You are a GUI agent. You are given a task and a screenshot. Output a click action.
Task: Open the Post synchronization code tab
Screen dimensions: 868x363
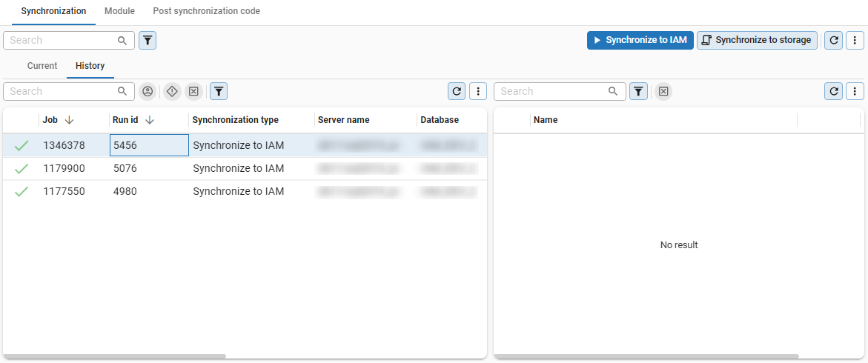click(206, 11)
